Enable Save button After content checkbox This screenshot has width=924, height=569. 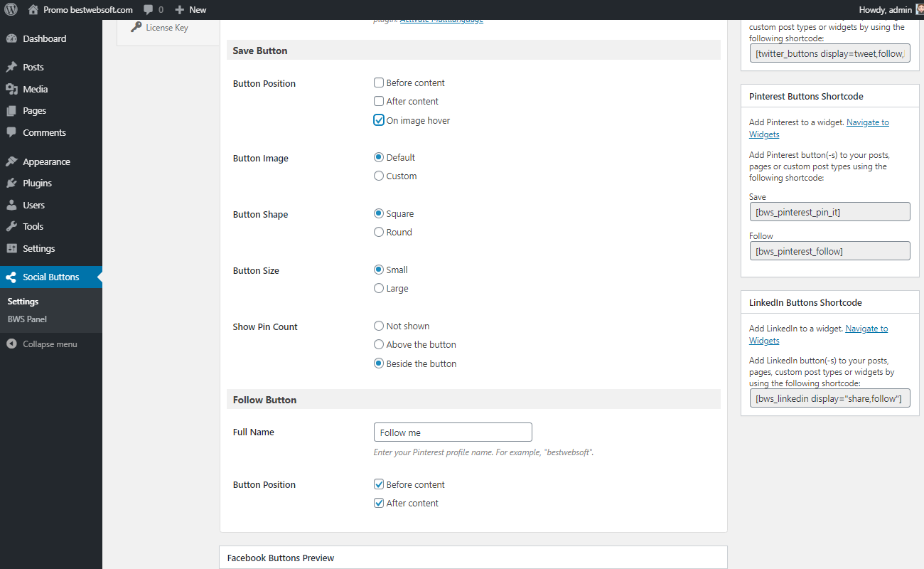pyautogui.click(x=379, y=101)
